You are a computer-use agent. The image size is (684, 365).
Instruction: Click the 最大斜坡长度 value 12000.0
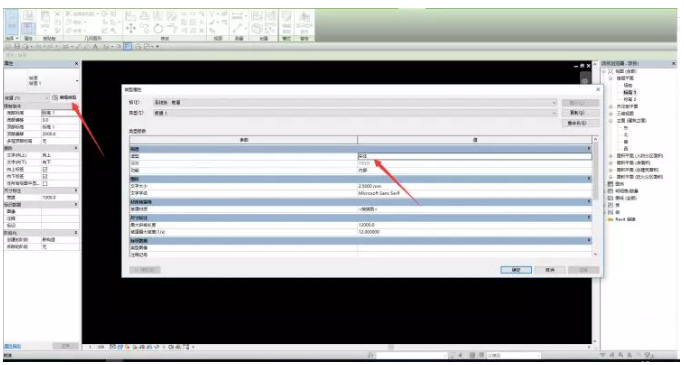tap(475, 225)
